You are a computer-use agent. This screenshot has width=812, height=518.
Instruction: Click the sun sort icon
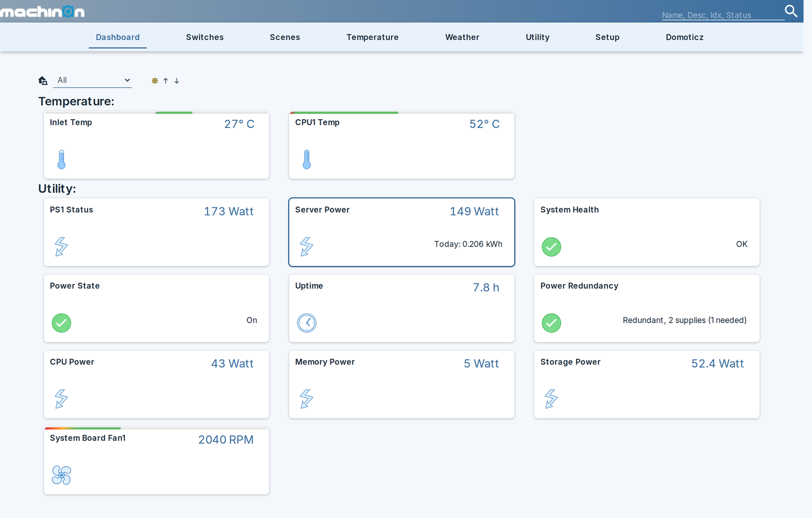155,81
